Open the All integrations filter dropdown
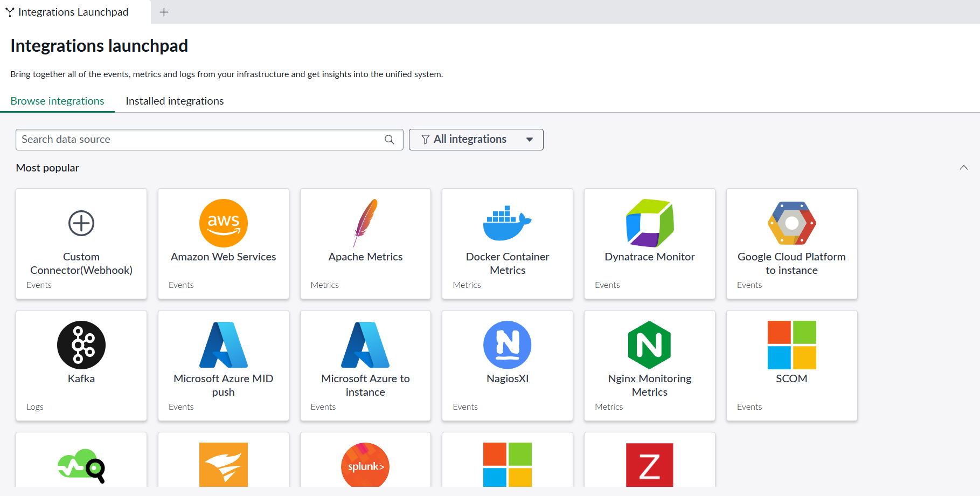The width and height of the screenshot is (980, 496). tap(476, 140)
